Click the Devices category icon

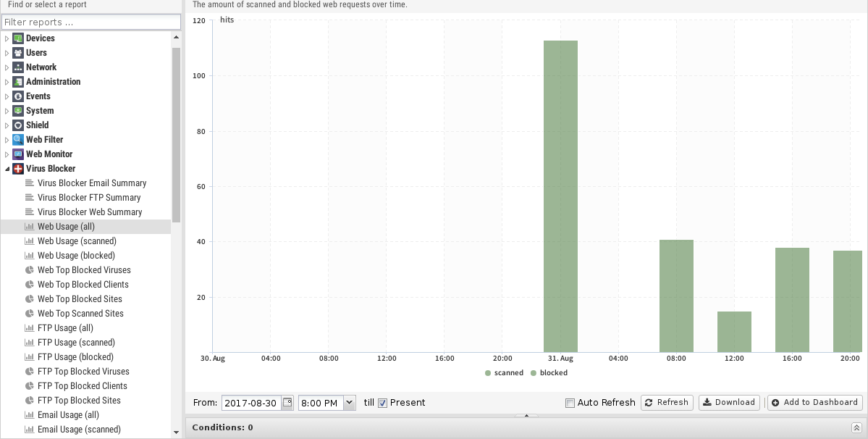coord(18,38)
